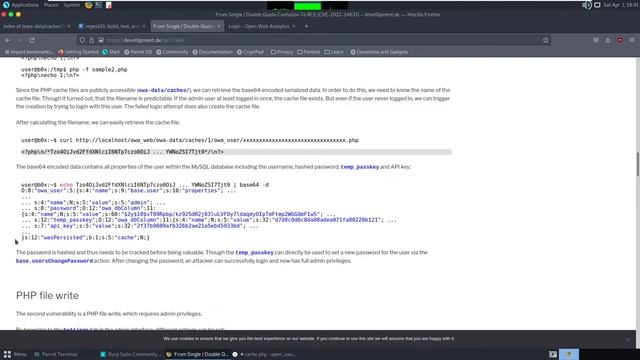640x360 pixels.
Task: Show site security lock information
Action: 91,40
